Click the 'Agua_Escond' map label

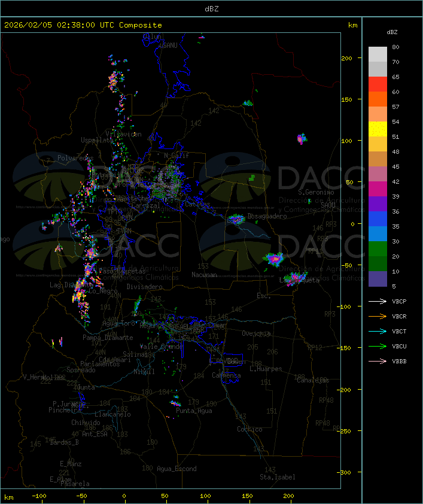pyautogui.click(x=176, y=469)
